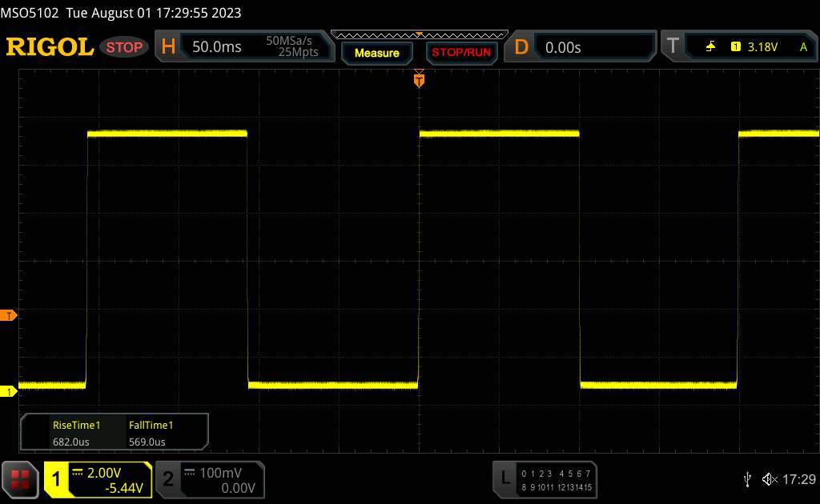Click the digital channels 0 1 2 3 row
Viewport: 820px width, 504px height.
537,474
